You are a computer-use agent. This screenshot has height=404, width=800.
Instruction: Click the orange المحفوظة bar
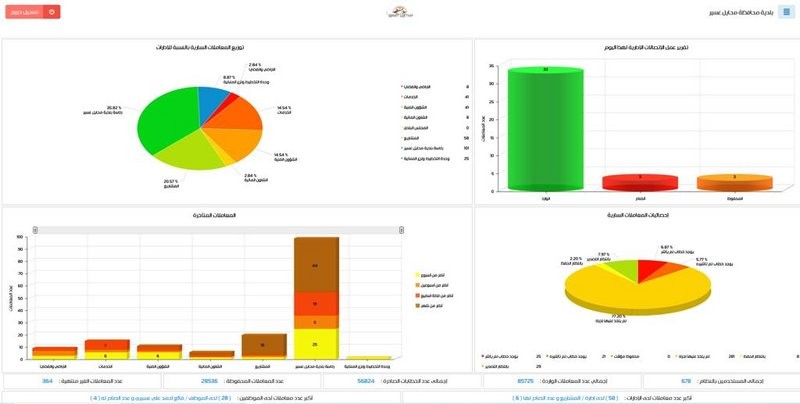point(733,183)
